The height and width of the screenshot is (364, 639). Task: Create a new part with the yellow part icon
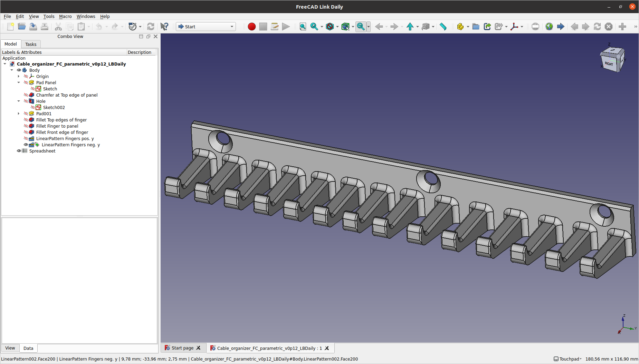click(x=461, y=26)
